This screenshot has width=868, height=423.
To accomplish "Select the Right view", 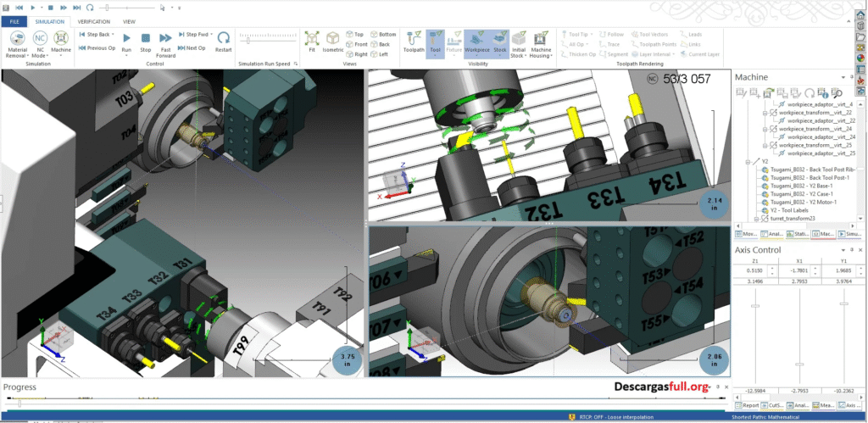I will coord(357,54).
